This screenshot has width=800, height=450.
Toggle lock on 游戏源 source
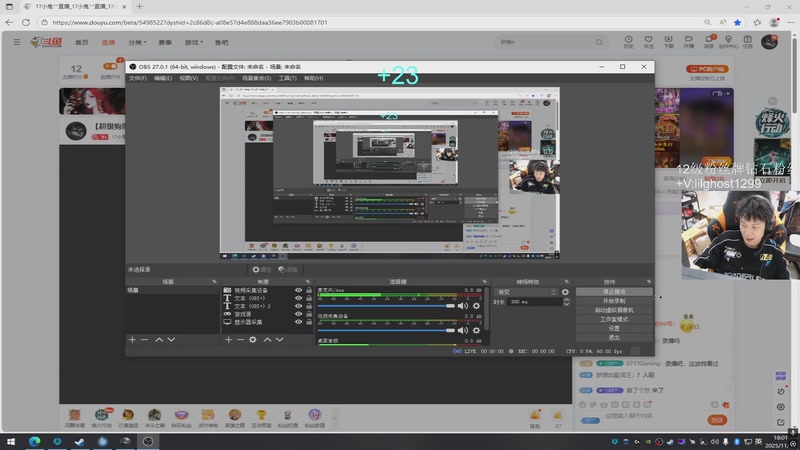[x=309, y=314]
